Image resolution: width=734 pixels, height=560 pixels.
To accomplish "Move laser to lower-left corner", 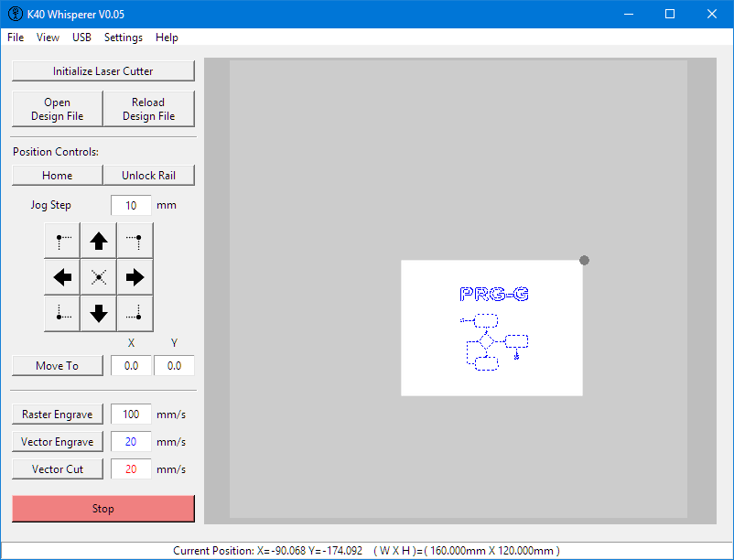I will pyautogui.click(x=62, y=313).
